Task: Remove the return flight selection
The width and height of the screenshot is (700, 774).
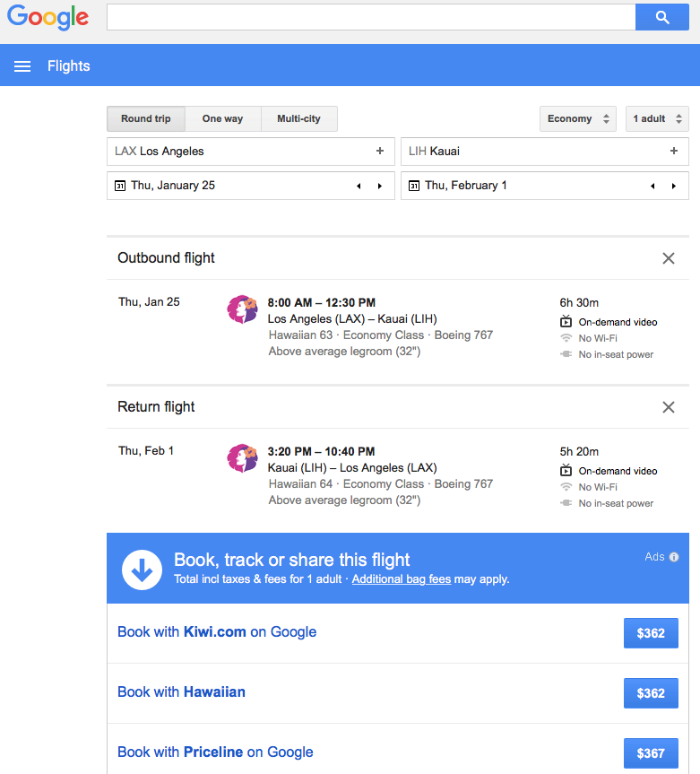Action: click(668, 407)
